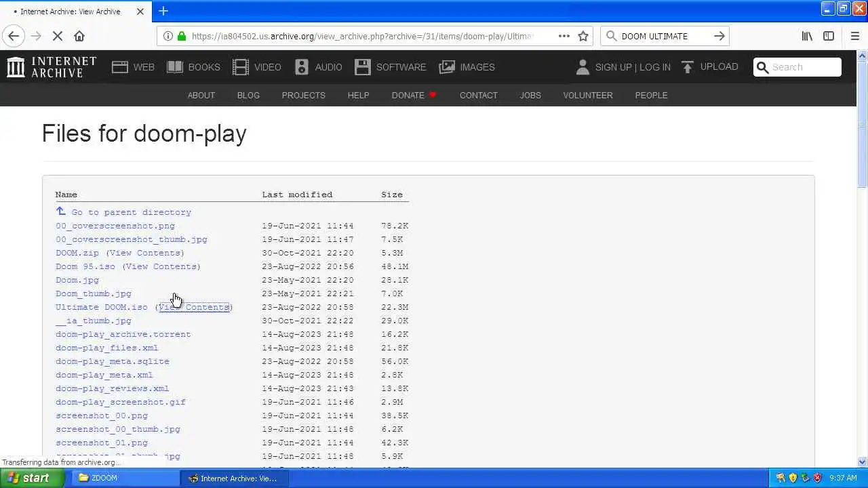Viewport: 868px width, 488px height.
Task: Click the browser forward arrow button
Action: point(36,36)
